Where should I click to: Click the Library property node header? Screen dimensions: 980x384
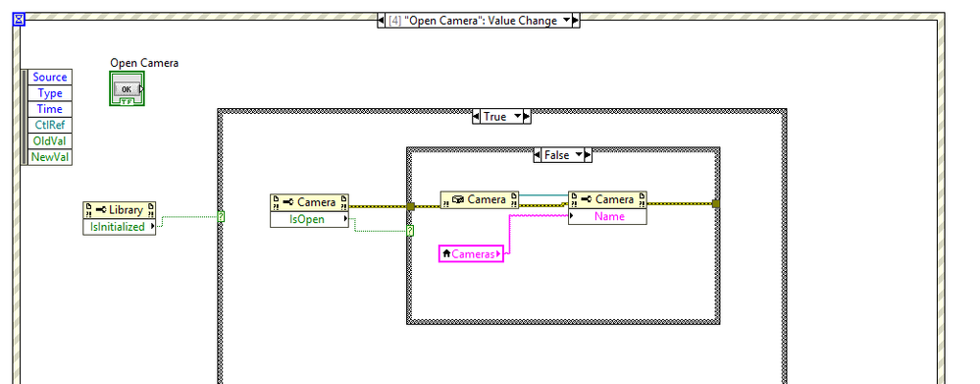click(x=119, y=210)
